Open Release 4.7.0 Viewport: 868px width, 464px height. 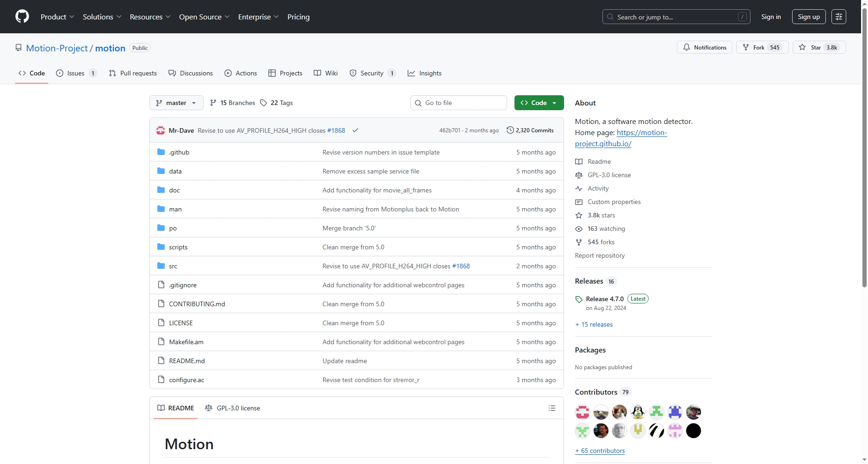(605, 299)
